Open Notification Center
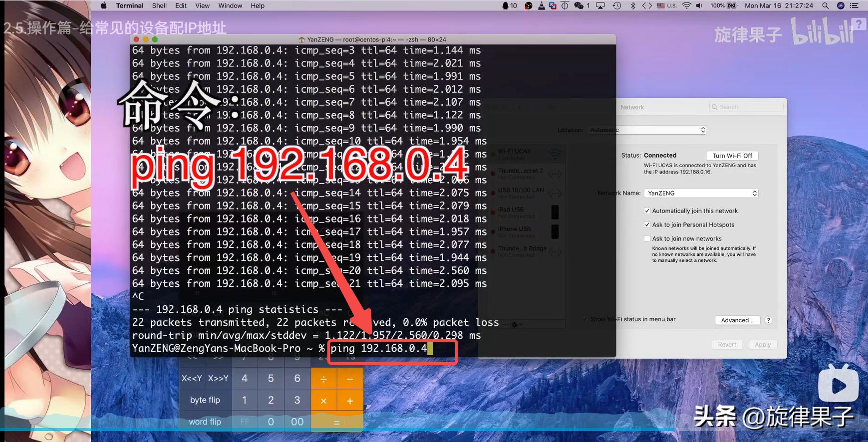Viewport: 868px width, 442px height. pos(855,5)
